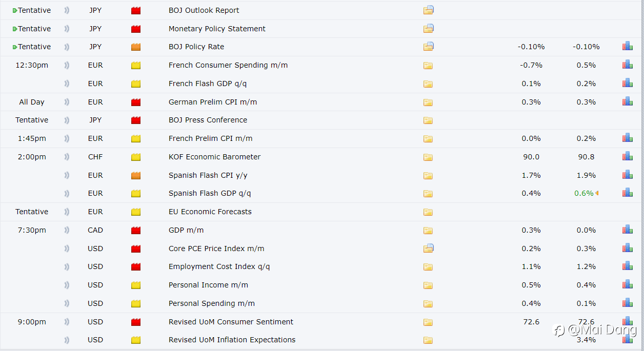Image resolution: width=644 pixels, height=351 pixels.
Task: Select the All Day time cell
Action: (x=32, y=102)
